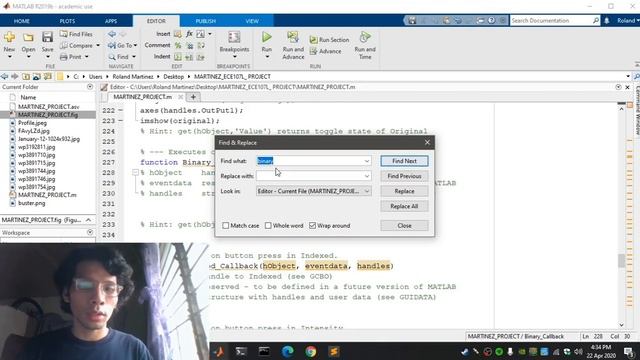Click Run and Advance icon
The width and height of the screenshot is (640, 360).
pos(293,37)
